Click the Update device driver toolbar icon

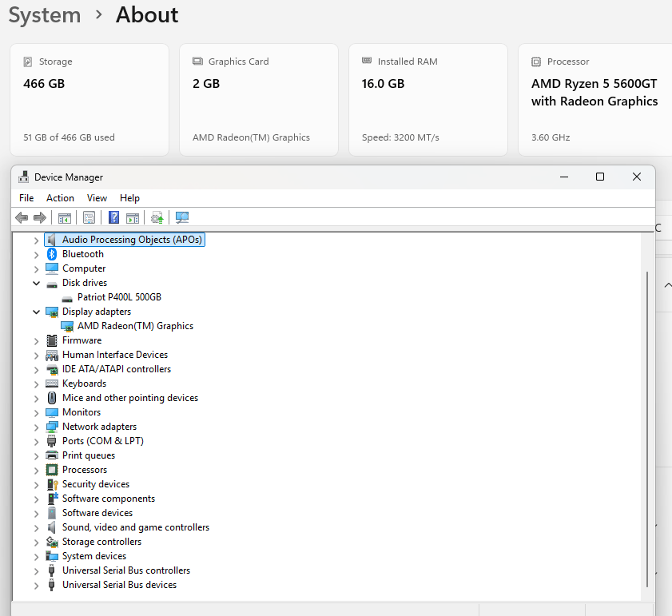pyautogui.click(x=157, y=218)
